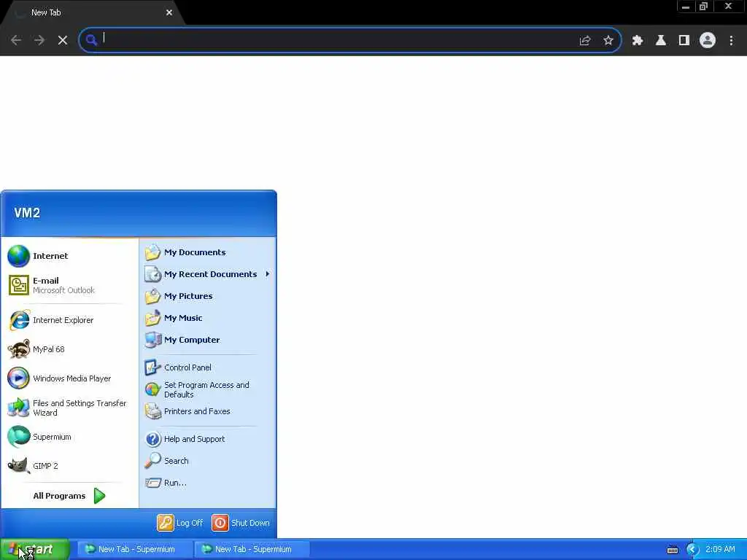The height and width of the screenshot is (560, 747).
Task: Click the clock showing 2:09 AM
Action: pyautogui.click(x=720, y=550)
